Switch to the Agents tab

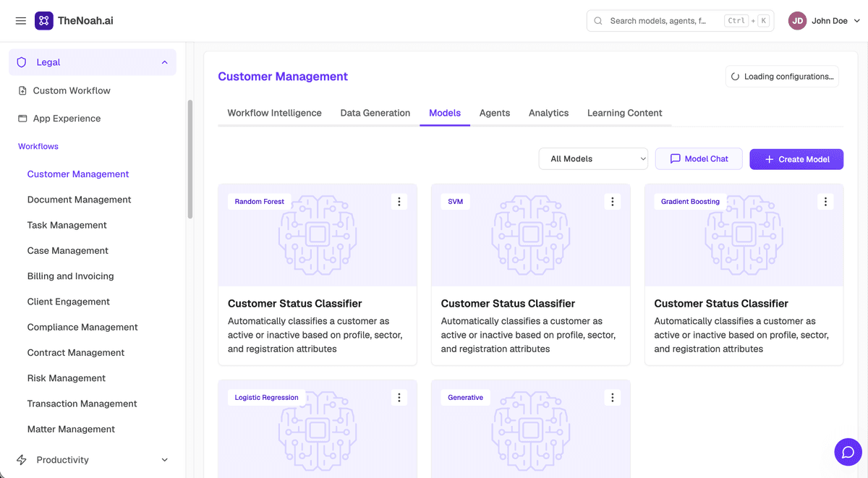pos(495,113)
